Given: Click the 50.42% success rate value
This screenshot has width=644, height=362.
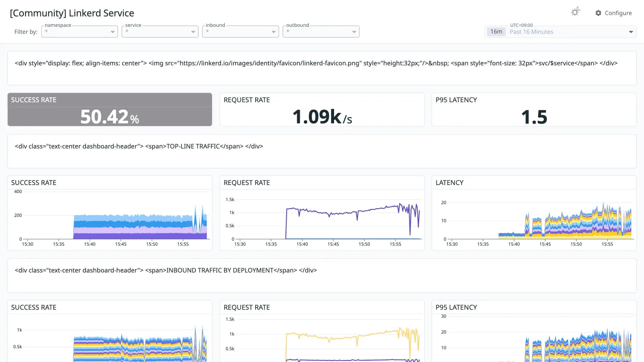Looking at the screenshot, I should pos(110,117).
